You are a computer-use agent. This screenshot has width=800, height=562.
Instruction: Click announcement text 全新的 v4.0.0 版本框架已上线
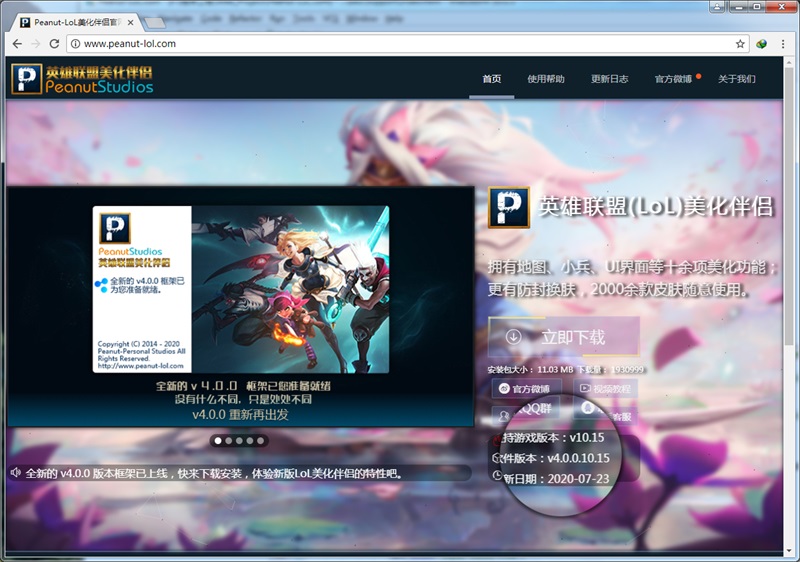(x=96, y=474)
